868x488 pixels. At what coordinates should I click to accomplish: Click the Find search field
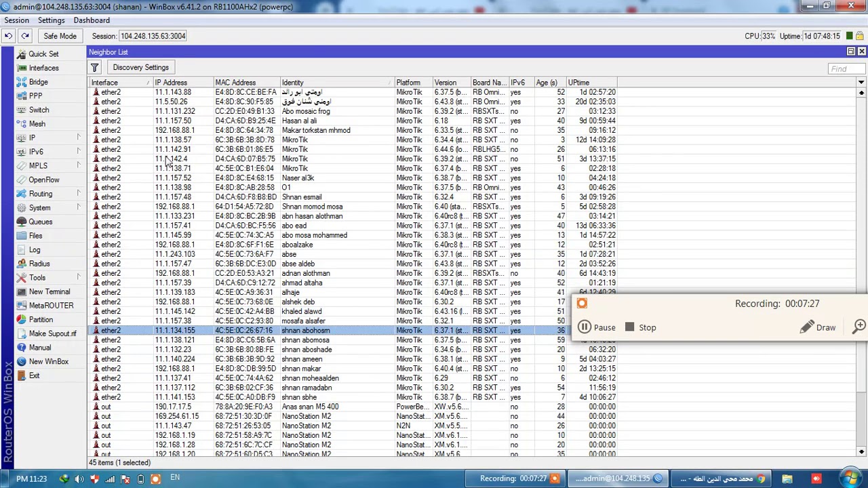(x=846, y=68)
